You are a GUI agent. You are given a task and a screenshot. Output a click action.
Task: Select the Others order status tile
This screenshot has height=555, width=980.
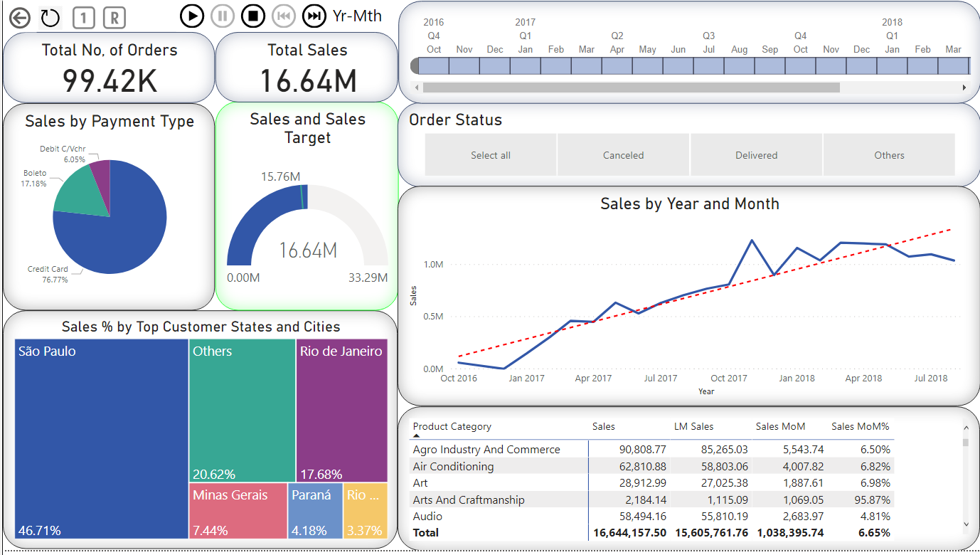889,155
